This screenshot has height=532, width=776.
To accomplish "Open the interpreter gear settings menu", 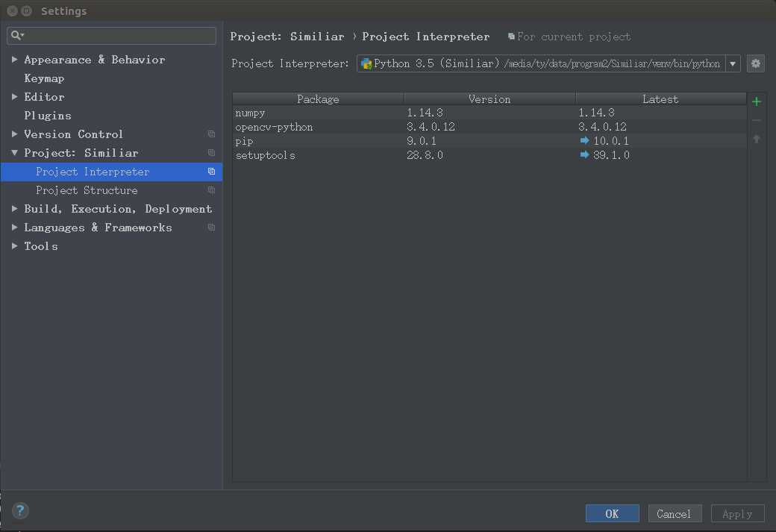I will (x=756, y=63).
